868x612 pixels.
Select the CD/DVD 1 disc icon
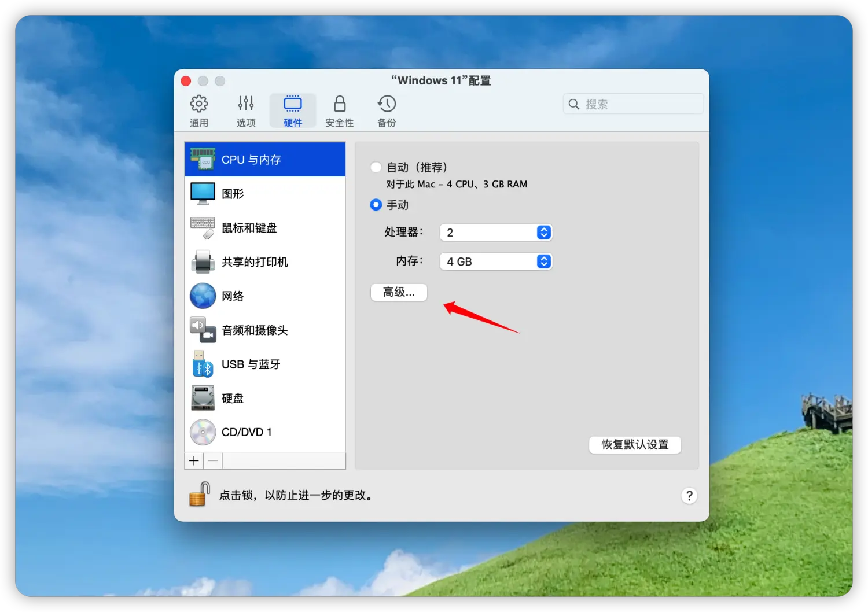coord(203,432)
